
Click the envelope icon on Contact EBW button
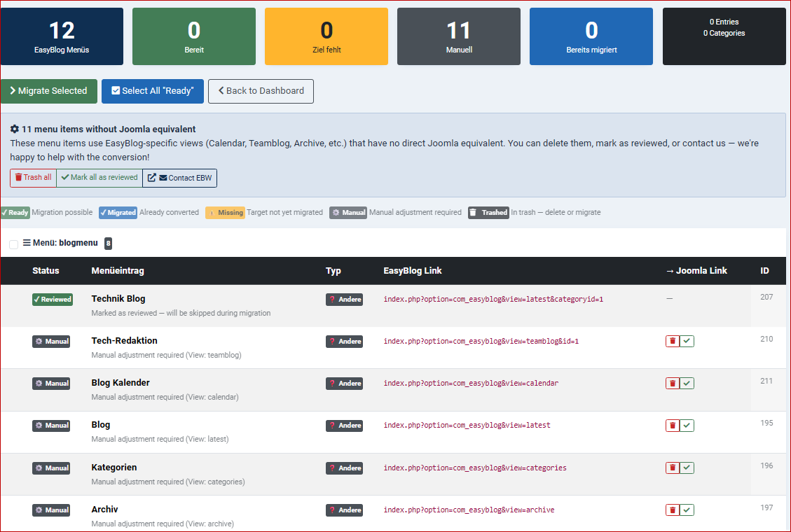point(162,178)
